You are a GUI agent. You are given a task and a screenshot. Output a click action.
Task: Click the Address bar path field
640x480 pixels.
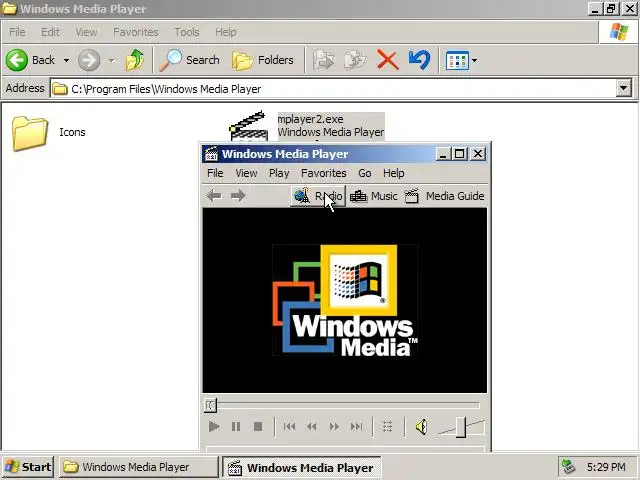(333, 89)
